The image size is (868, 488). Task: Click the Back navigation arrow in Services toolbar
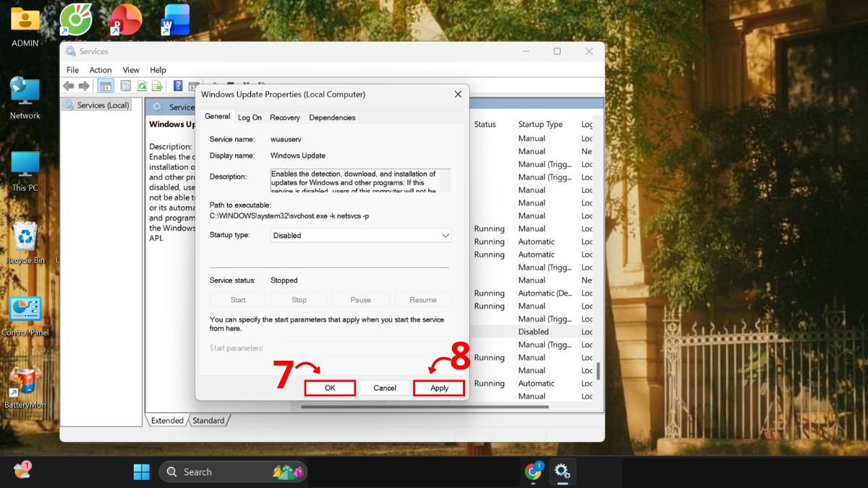click(x=68, y=85)
